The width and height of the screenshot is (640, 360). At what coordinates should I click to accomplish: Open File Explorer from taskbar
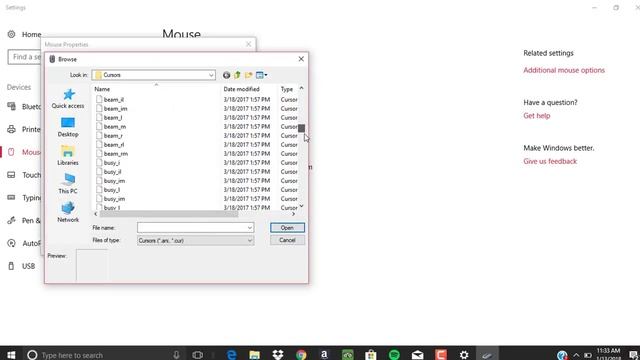(255, 355)
